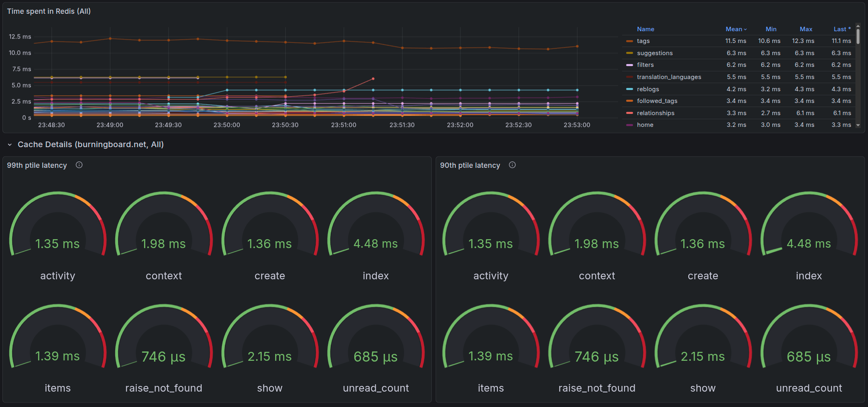
Task: Click the legend scrollbar down arrow
Action: point(858,125)
